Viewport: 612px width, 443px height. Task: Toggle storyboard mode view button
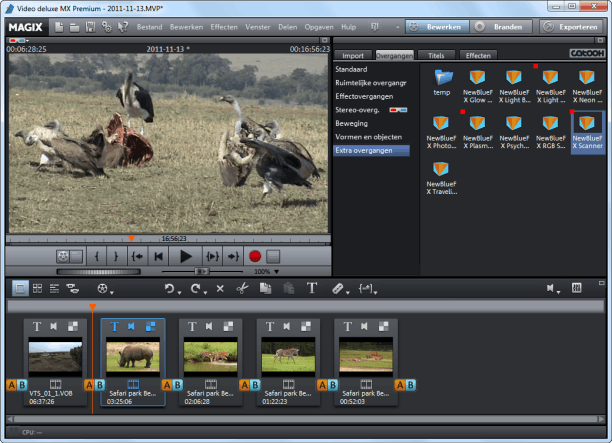(21, 288)
